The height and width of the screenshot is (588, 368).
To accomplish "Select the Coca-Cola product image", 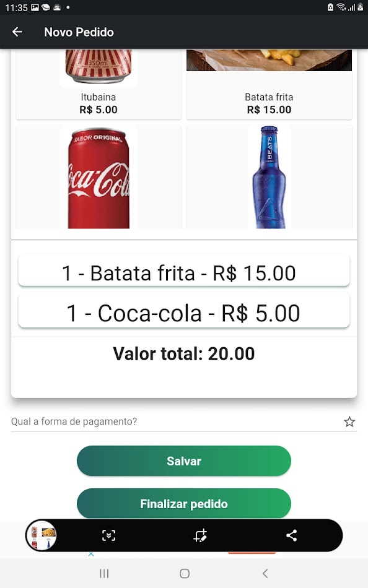I will coord(98,177).
